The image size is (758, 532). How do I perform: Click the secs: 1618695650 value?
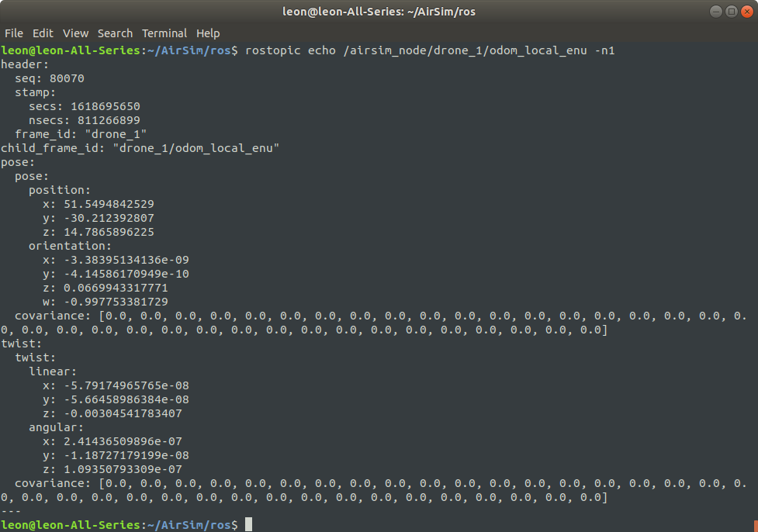[x=105, y=106]
